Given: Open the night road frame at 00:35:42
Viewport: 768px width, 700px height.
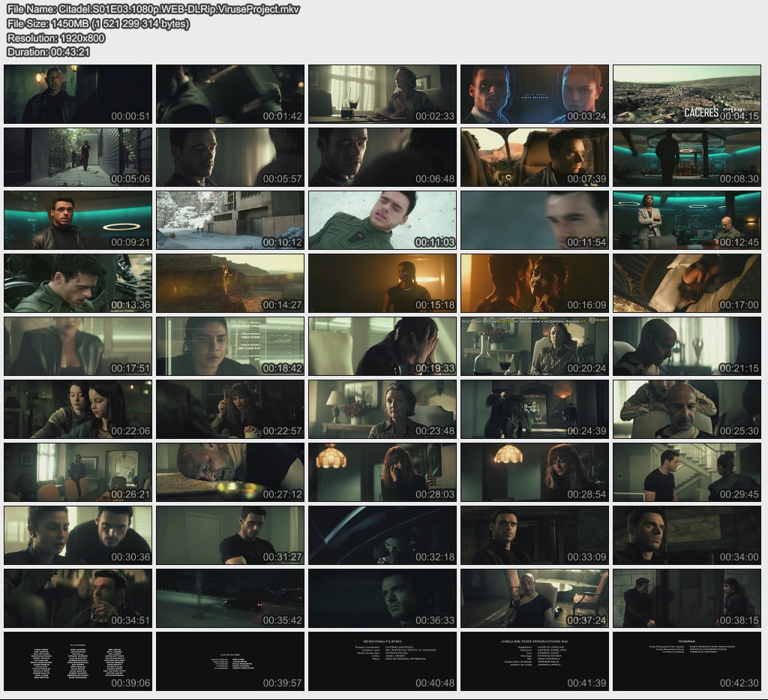Looking at the screenshot, I should pyautogui.click(x=230, y=598).
